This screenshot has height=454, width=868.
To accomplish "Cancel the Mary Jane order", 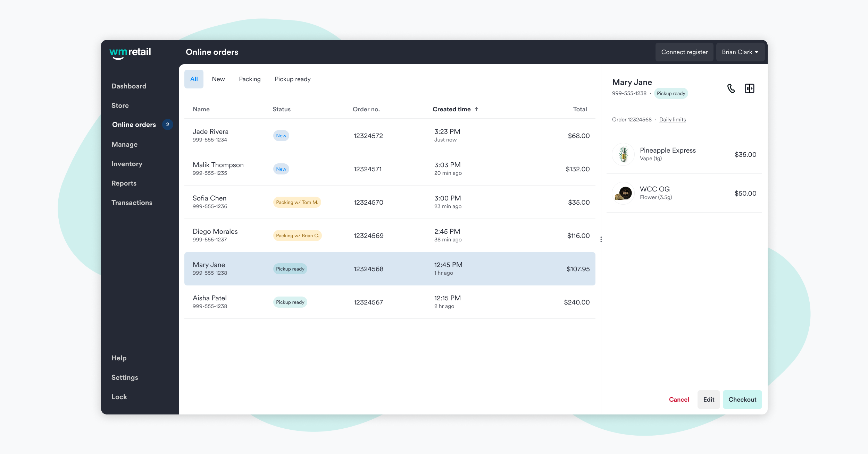I will click(679, 400).
